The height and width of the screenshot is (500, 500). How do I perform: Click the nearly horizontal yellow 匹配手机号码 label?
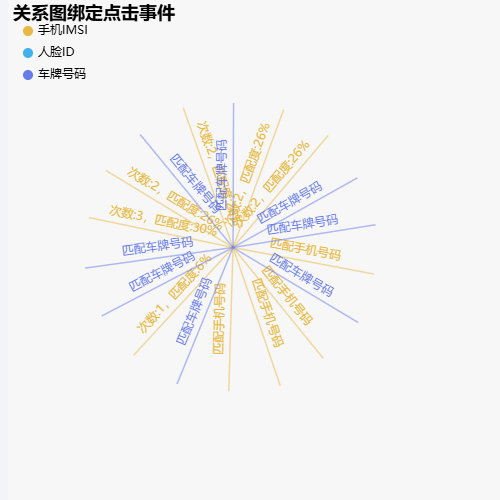click(x=305, y=249)
